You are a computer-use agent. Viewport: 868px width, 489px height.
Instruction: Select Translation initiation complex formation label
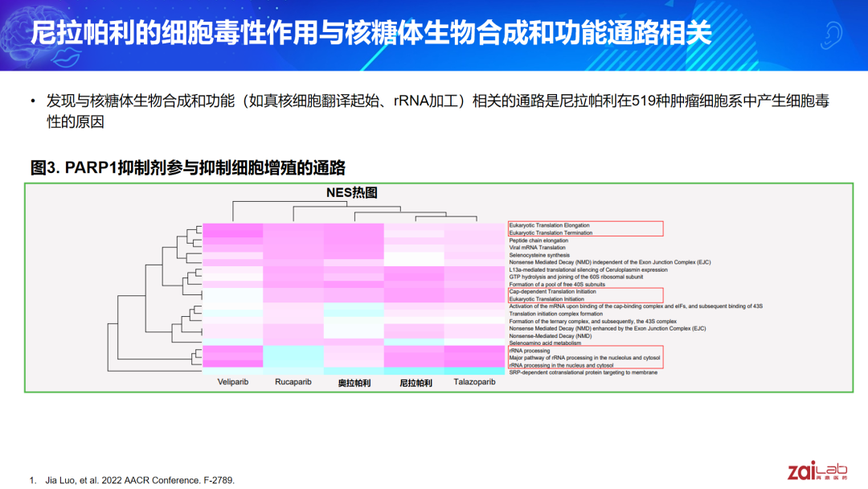point(556,314)
